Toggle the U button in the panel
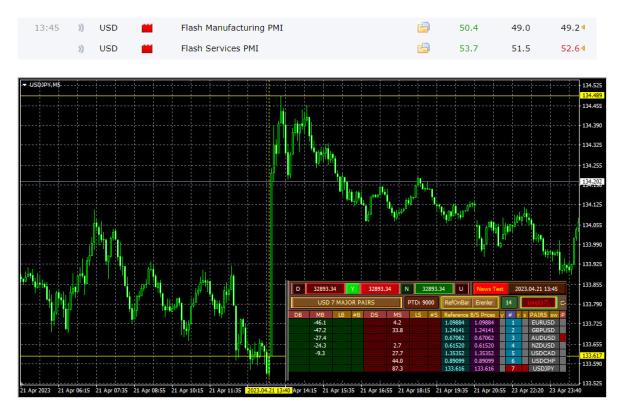Viewport: 625px width, 416px height. 461,289
